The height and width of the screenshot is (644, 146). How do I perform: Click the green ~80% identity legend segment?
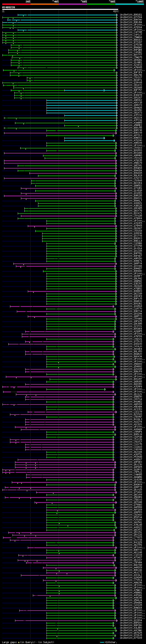point(101,4)
